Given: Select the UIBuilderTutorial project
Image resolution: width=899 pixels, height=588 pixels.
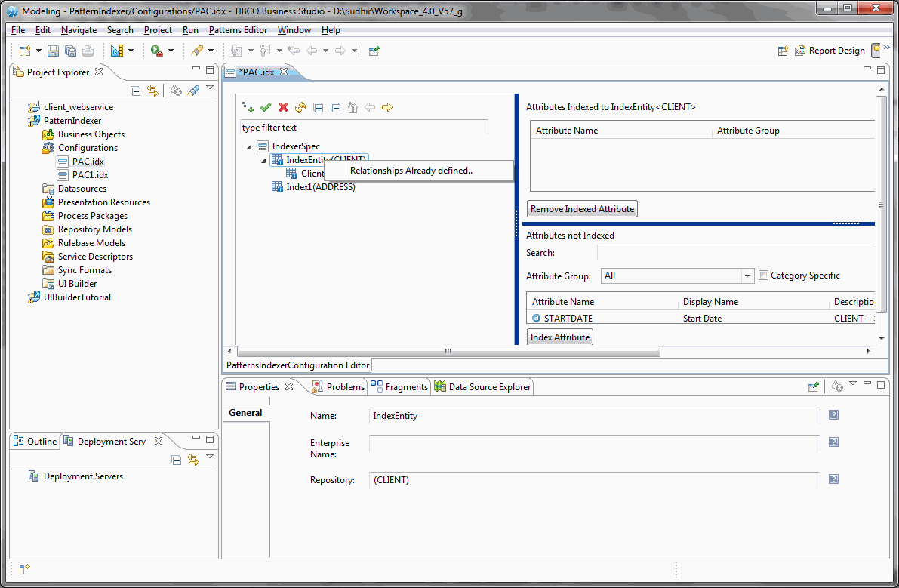Looking at the screenshot, I should tap(69, 297).
